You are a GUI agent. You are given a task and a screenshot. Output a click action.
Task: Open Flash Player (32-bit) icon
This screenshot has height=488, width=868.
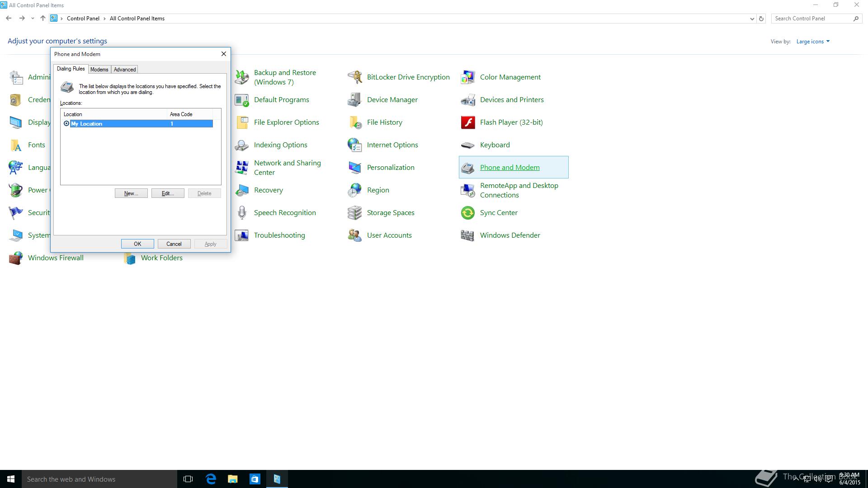468,122
